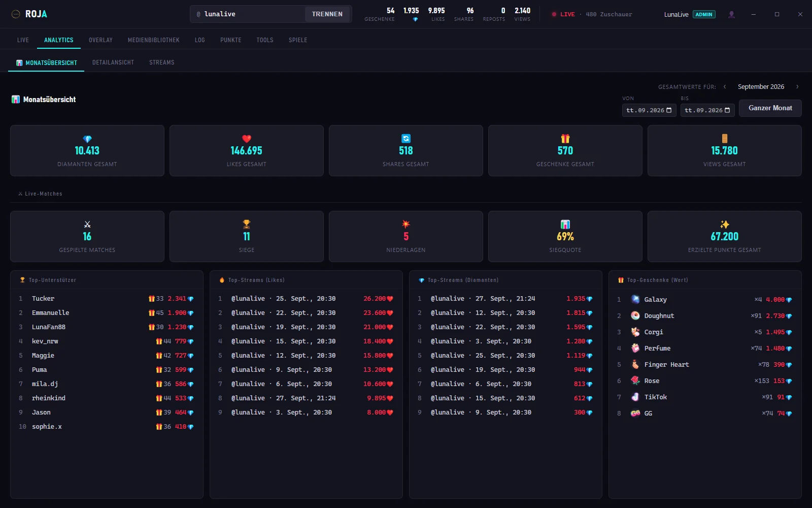Open the Overlay tab
This screenshot has height=508, width=812.
pyautogui.click(x=100, y=40)
